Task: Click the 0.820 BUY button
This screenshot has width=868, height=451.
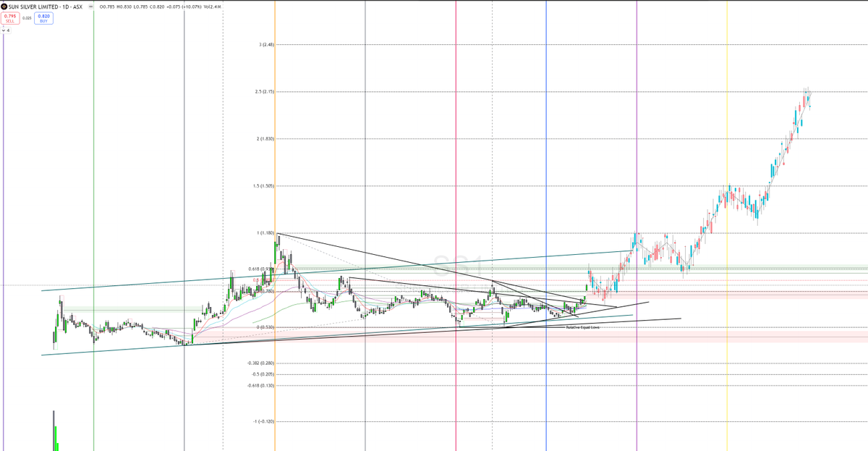Action: point(43,18)
